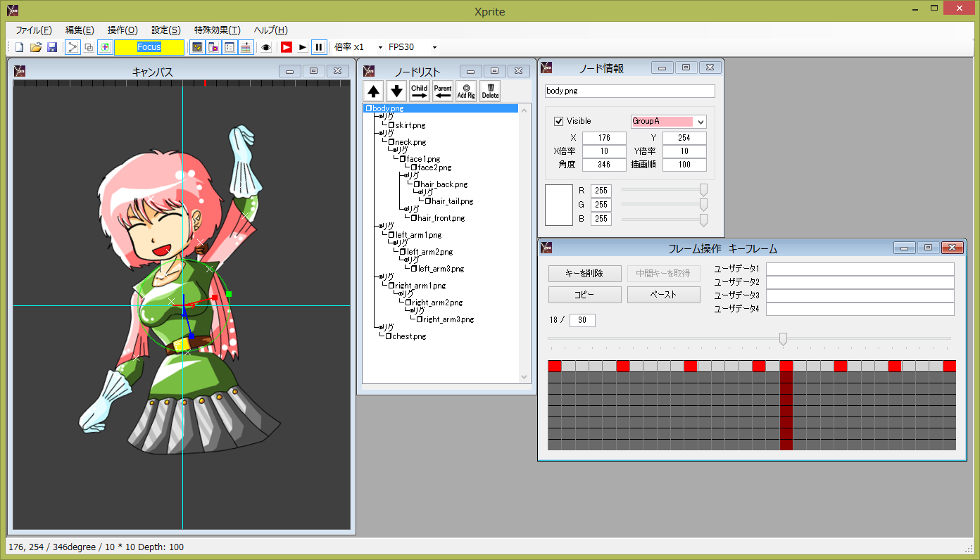Pause the animation with the pause icon
The height and width of the screenshot is (560, 980).
[320, 47]
